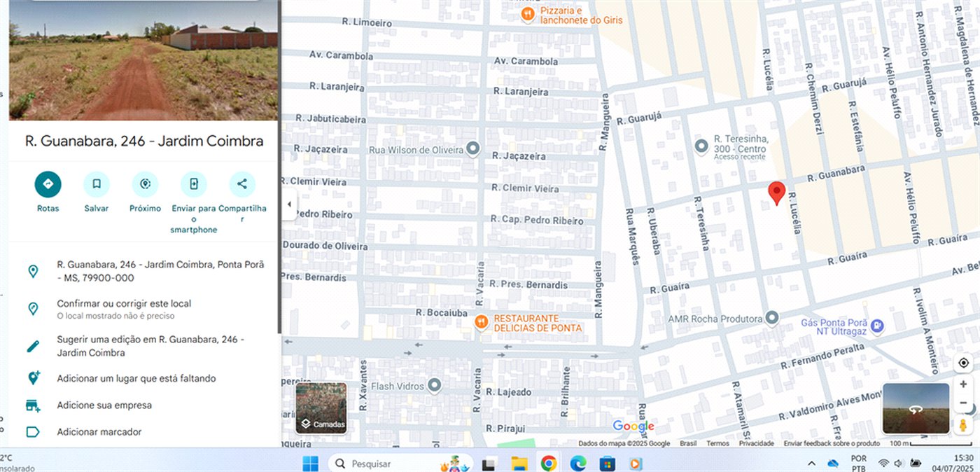980x472 pixels.
Task: Open the Camadas layers selector
Action: coord(321,408)
